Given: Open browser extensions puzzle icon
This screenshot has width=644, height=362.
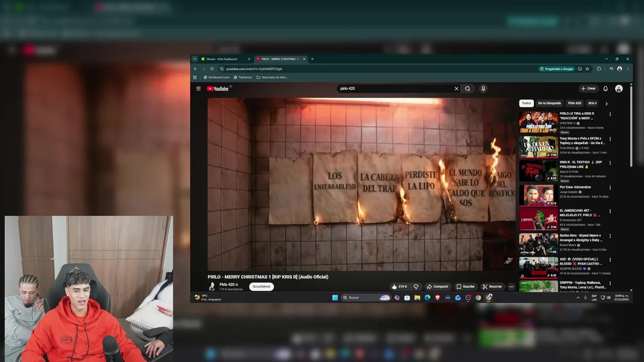Looking at the screenshot, I should point(599,69).
